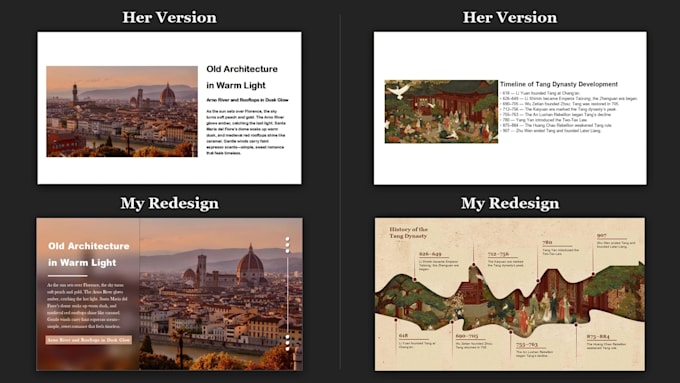This screenshot has width=680, height=383.
Task: Click the left "Her Version" heading
Action: click(169, 17)
